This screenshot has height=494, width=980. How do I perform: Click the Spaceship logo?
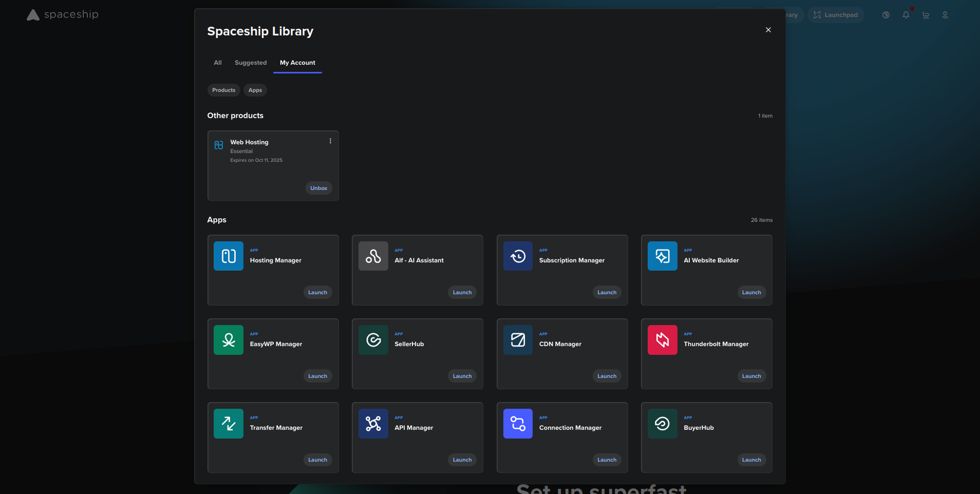[x=62, y=14]
